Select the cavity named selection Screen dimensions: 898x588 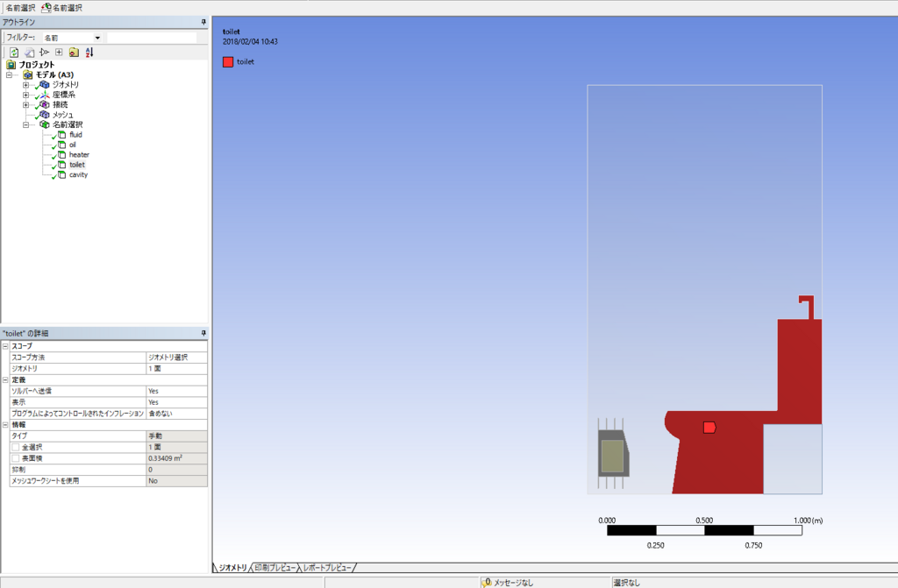click(x=78, y=174)
